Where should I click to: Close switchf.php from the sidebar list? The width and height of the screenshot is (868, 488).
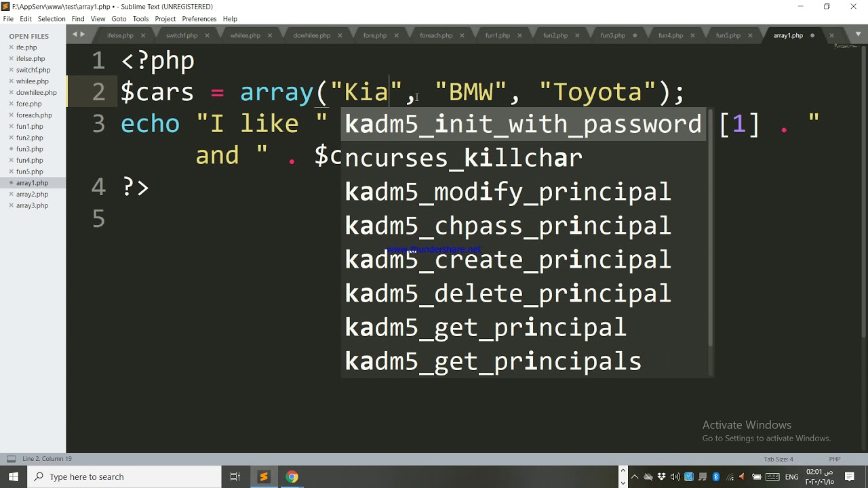pyautogui.click(x=11, y=70)
